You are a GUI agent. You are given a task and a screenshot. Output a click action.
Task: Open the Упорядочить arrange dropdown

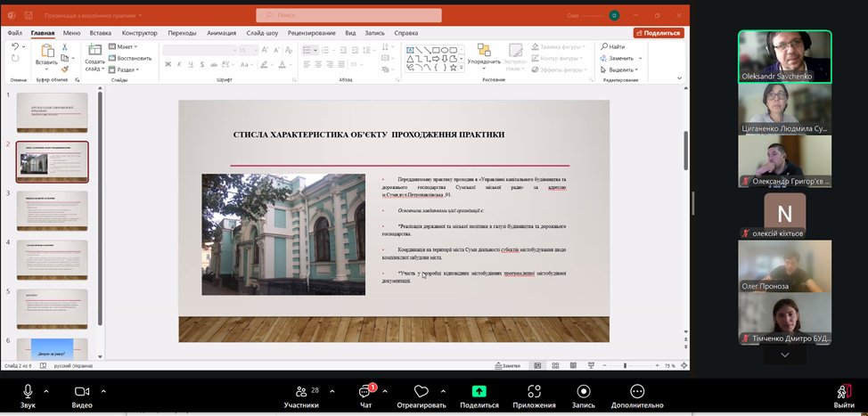pos(484,58)
